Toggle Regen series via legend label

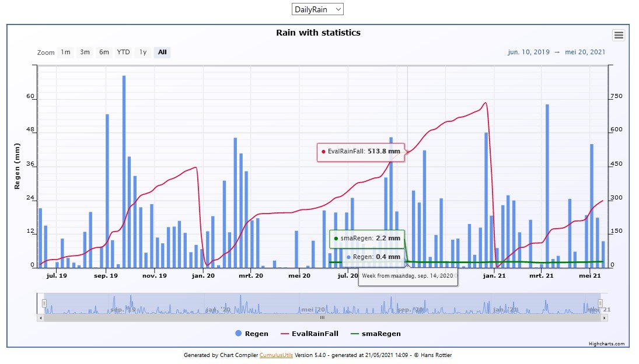click(x=256, y=334)
